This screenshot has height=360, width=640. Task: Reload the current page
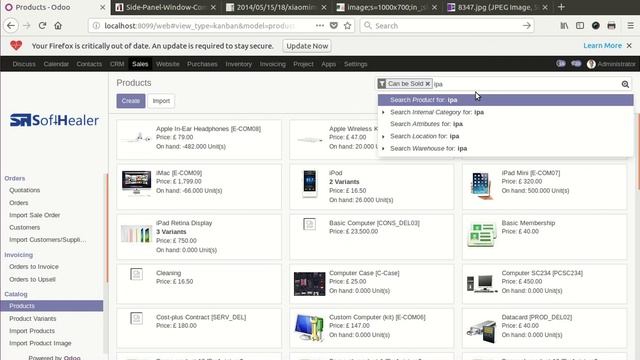pyautogui.click(x=42, y=26)
